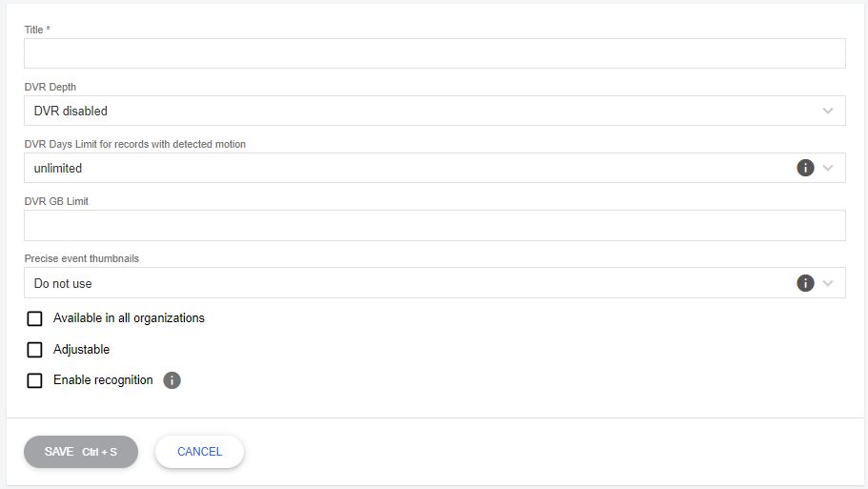Click the DVR Days Limit field label text

[134, 144]
